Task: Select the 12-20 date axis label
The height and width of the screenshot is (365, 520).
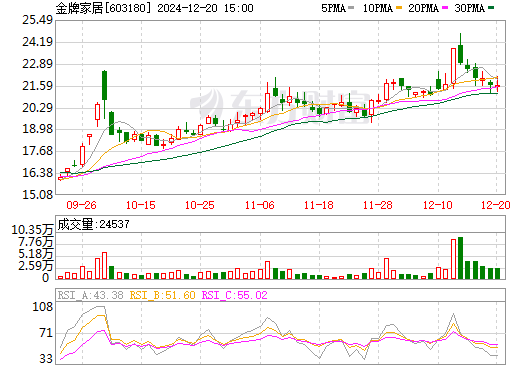Action: (496, 205)
